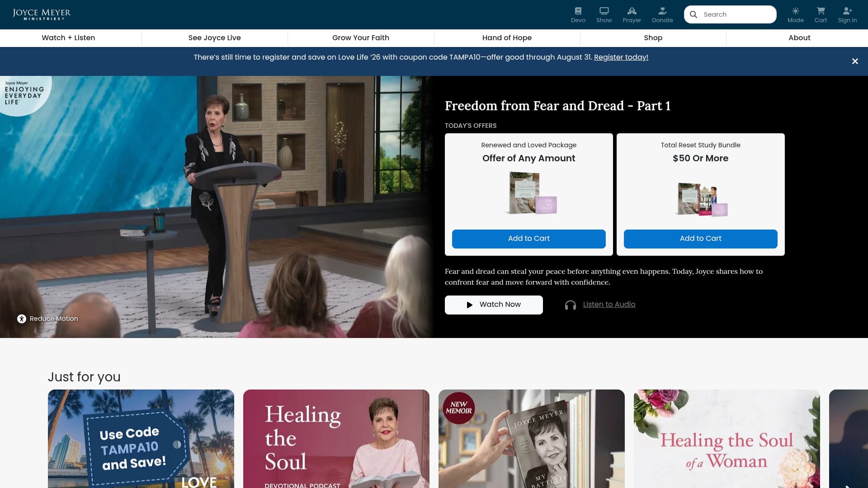Open the Hand of Hope menu
868x488 pixels.
pyautogui.click(x=507, y=38)
